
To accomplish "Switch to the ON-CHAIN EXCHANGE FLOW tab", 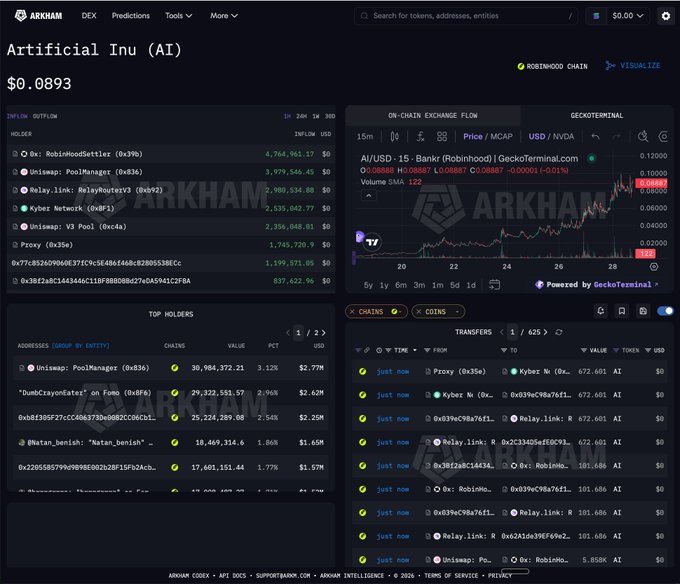I will coord(433,115).
